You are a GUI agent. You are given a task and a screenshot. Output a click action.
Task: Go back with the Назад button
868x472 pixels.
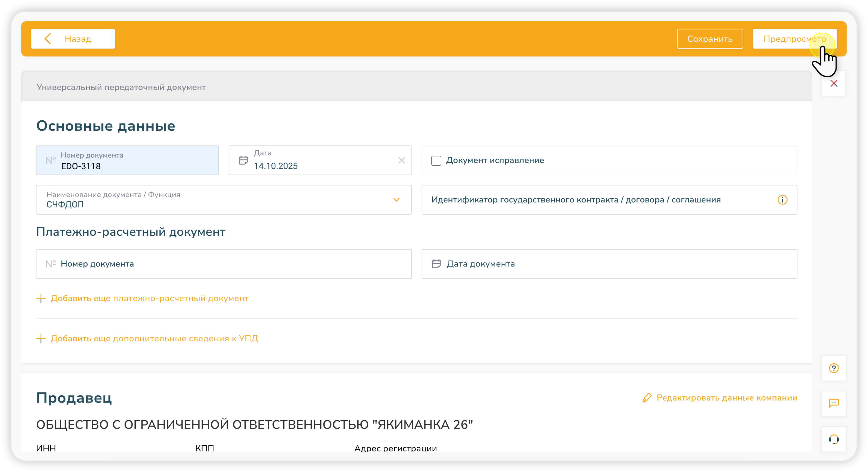coord(73,39)
